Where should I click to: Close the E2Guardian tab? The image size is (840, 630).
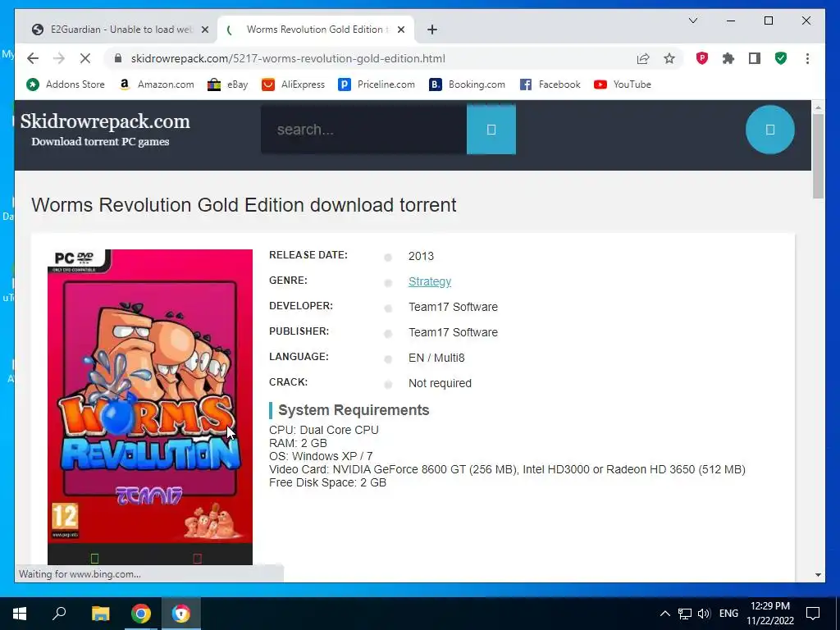pyautogui.click(x=204, y=30)
